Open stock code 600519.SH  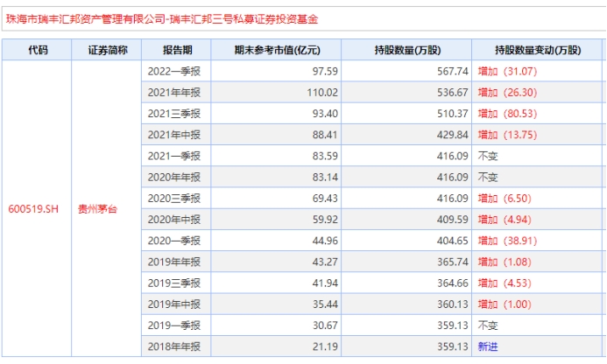coord(32,209)
